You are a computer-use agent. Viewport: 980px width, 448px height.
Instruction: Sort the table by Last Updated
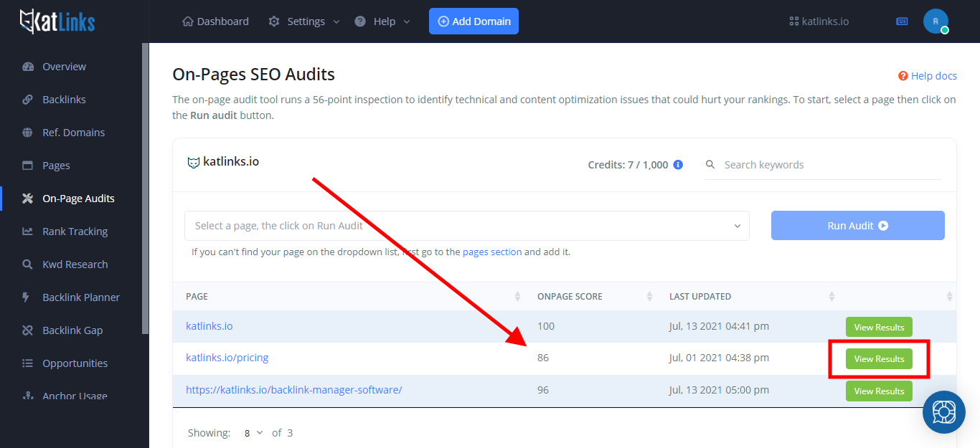click(x=832, y=296)
